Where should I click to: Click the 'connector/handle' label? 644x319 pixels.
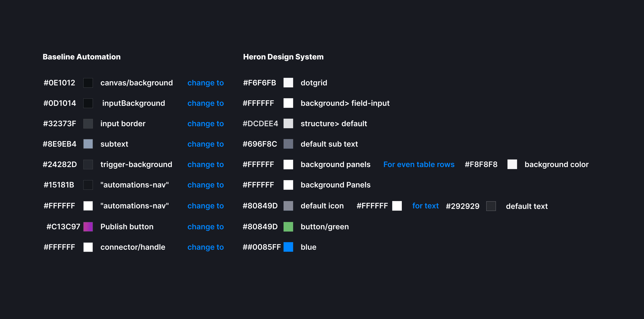point(133,247)
